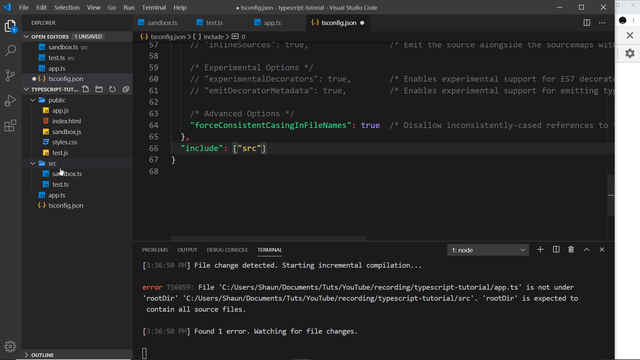640x360 pixels.
Task: Open the Explorer view in activity bar
Action: 10,27
